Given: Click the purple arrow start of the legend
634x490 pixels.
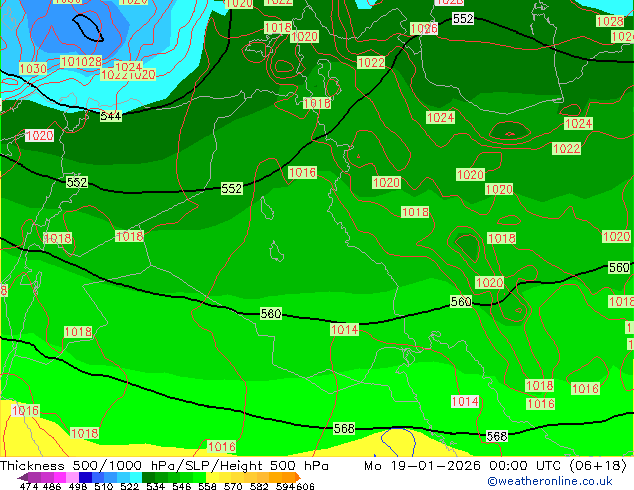Looking at the screenshot, I should point(23,477).
